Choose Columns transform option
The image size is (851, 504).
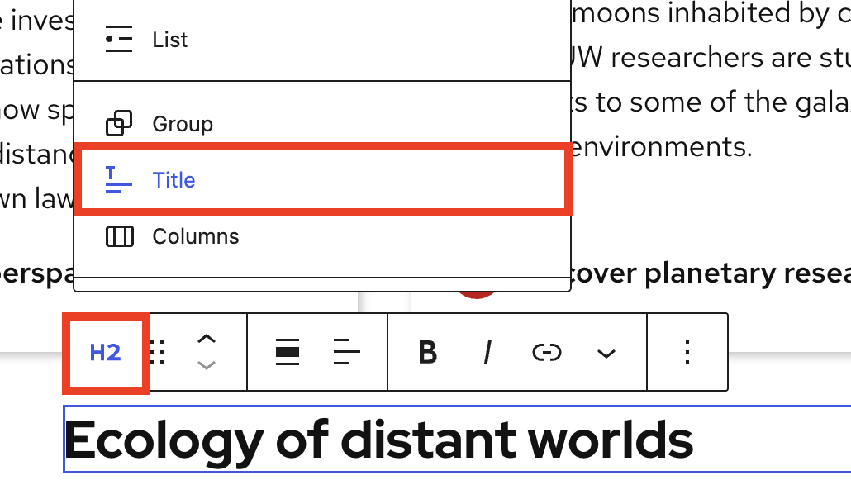pos(322,236)
